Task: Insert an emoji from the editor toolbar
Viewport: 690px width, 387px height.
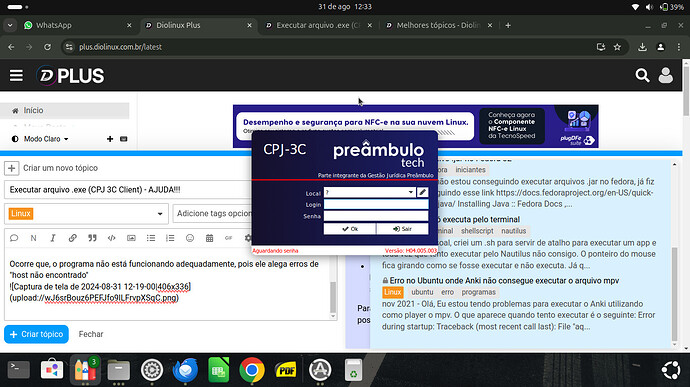Action: [x=190, y=238]
